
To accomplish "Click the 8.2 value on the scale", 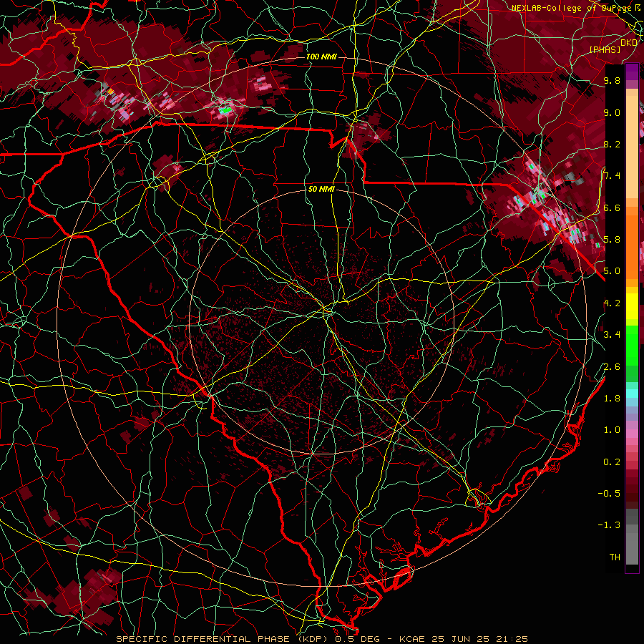I will (612, 144).
